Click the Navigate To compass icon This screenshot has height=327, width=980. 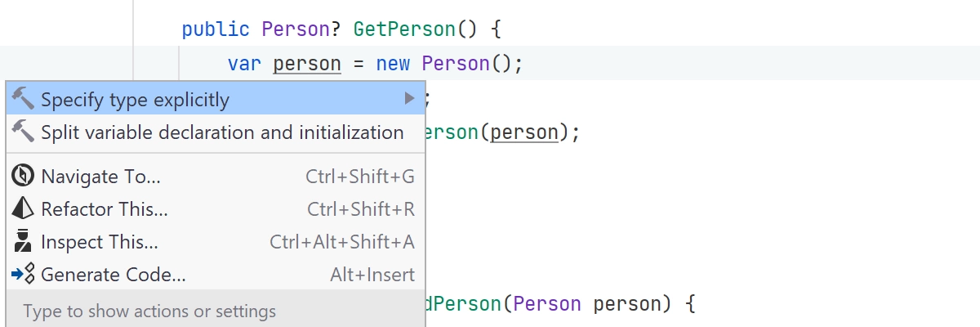(24, 177)
